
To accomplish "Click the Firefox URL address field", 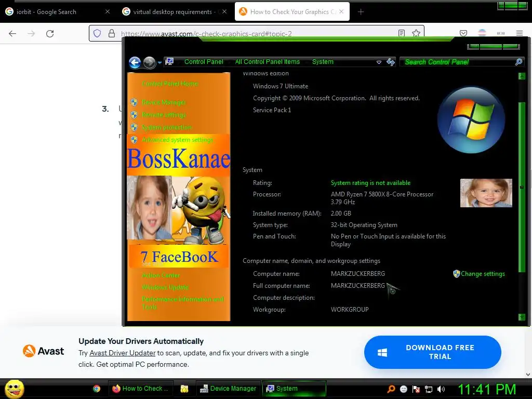I will pyautogui.click(x=258, y=33).
